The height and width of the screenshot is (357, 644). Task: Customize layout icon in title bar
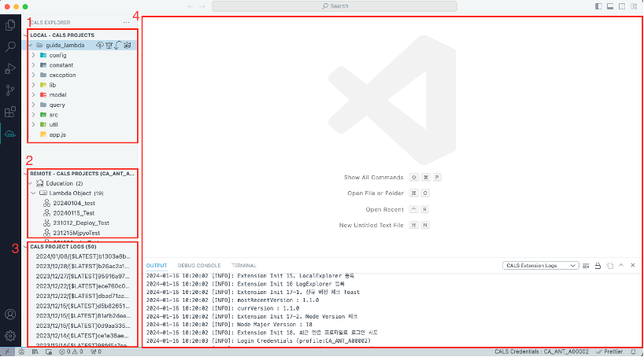pyautogui.click(x=634, y=6)
